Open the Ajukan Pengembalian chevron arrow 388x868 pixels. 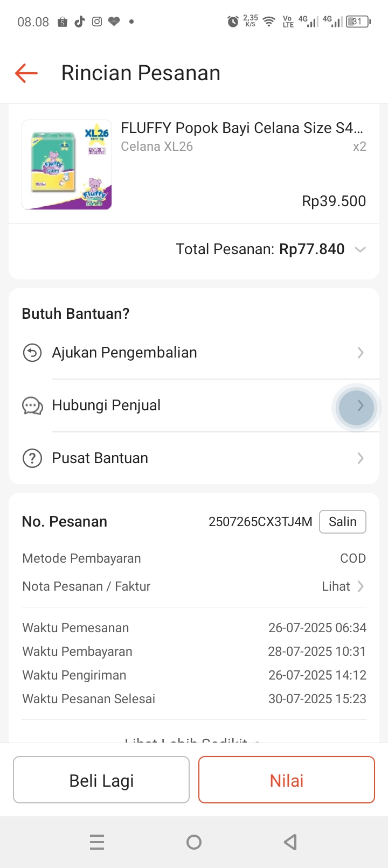[x=361, y=353]
